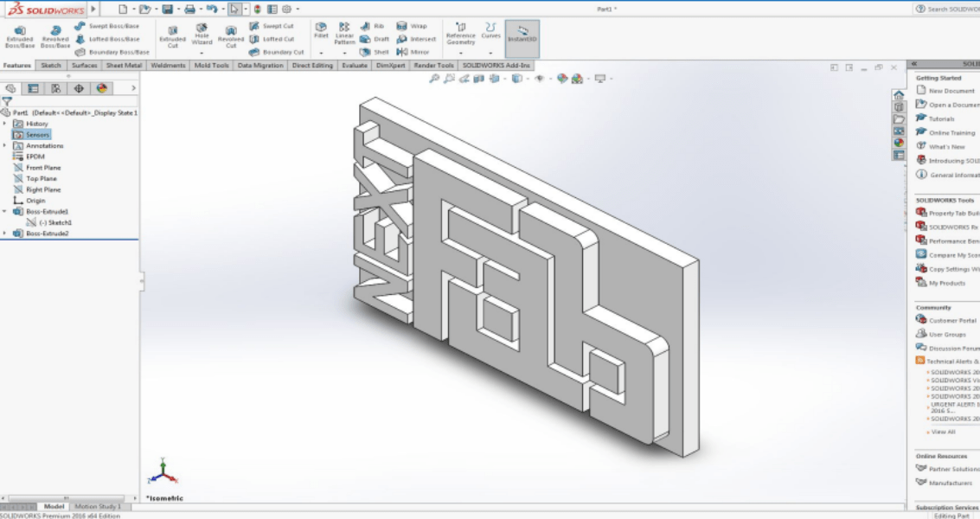Switch to the Sketch tab

pos(50,64)
